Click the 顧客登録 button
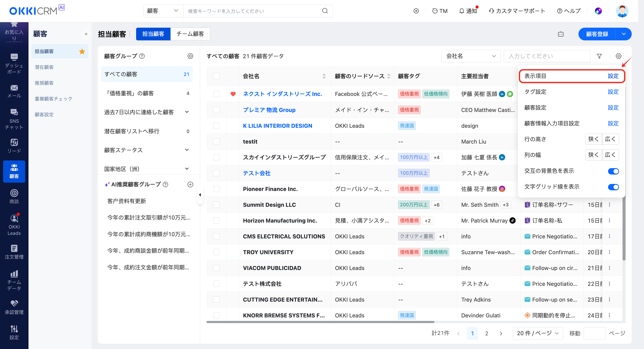644x349 pixels. (x=597, y=34)
